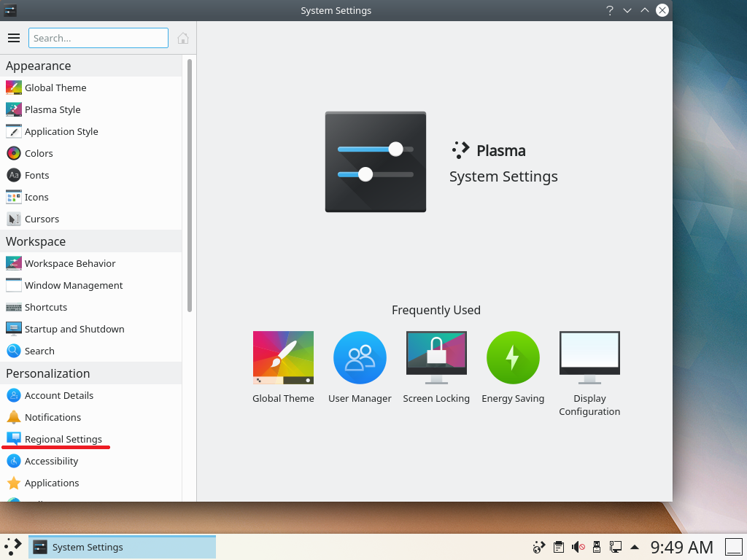Image resolution: width=747 pixels, height=560 pixels.
Task: Open Plasma Style settings
Action: point(90,109)
